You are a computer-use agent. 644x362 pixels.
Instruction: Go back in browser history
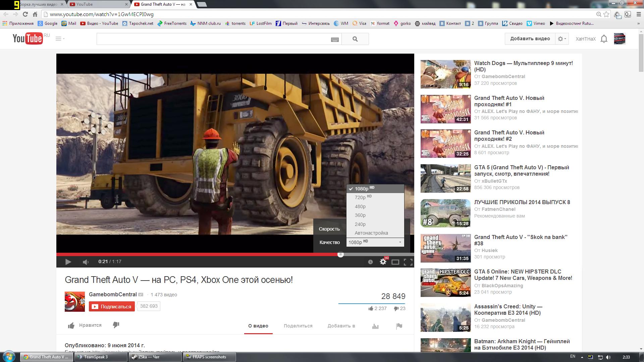coord(6,14)
